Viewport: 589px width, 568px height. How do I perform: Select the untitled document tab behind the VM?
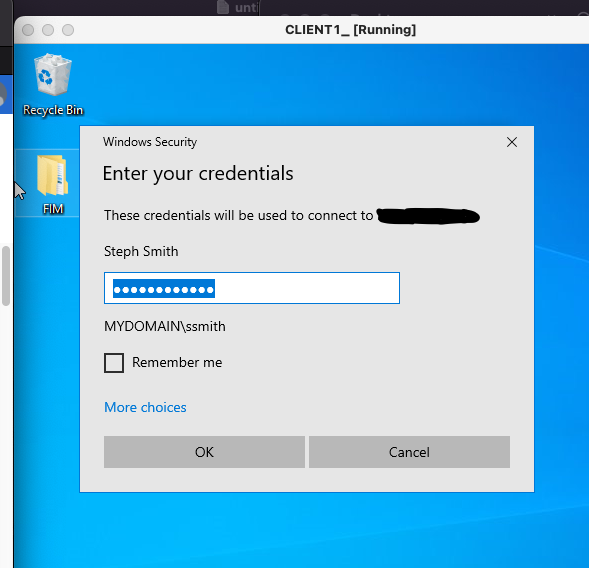(237, 7)
